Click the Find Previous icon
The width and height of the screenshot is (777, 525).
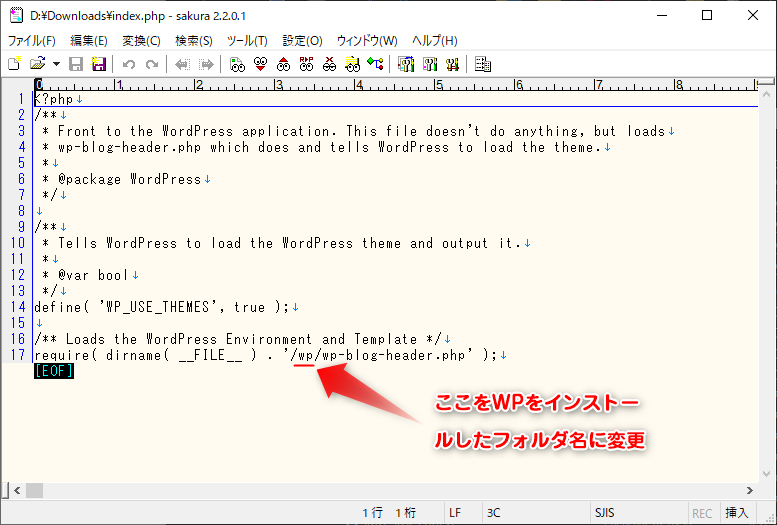(x=283, y=64)
